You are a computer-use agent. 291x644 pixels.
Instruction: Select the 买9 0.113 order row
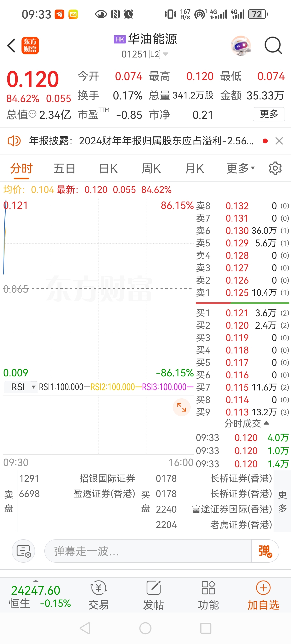click(x=243, y=412)
